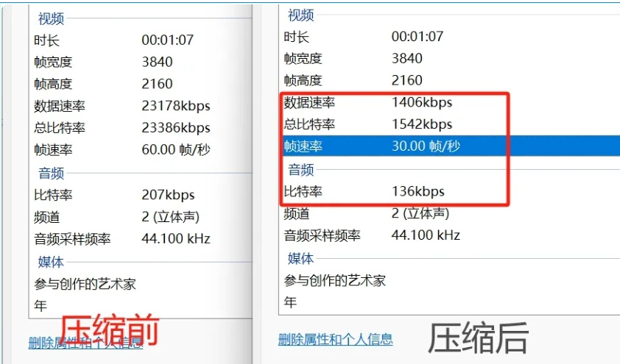Click 音频采样频率 44.100 kHz in 压缩前 panel
This screenshot has width=620, height=364.
(x=122, y=239)
